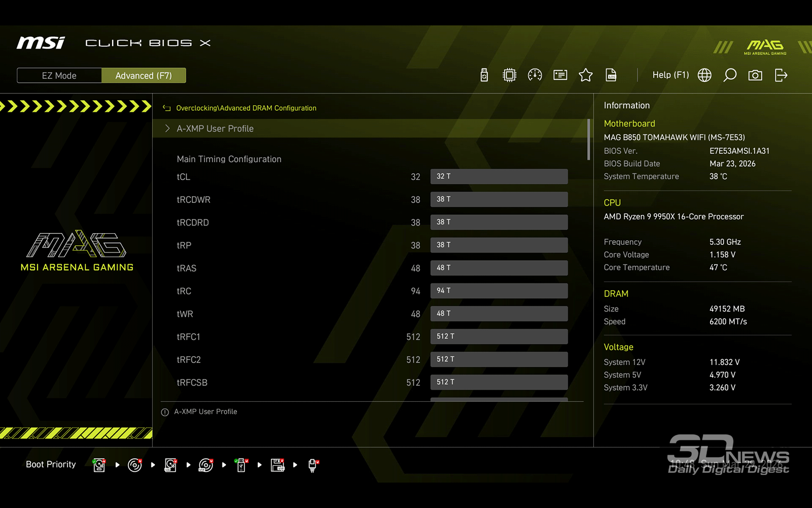Click the LOG file icon
The width and height of the screenshot is (812, 508).
[611, 75]
